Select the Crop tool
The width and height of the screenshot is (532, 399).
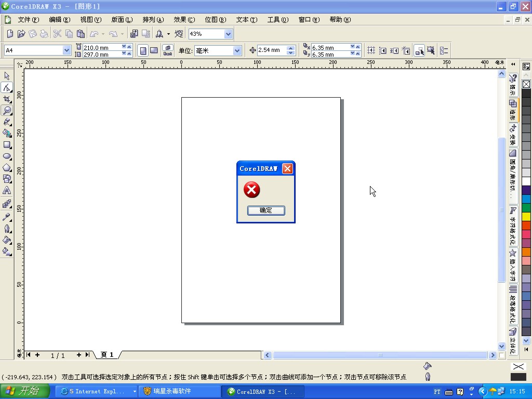click(7, 99)
